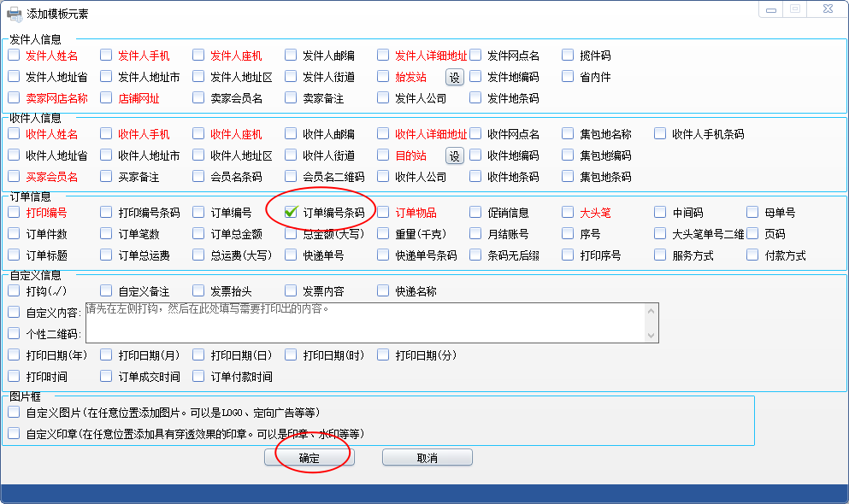This screenshot has height=504, width=849.
Task: Enable the 收件人手机 checkbox
Action: tap(105, 134)
